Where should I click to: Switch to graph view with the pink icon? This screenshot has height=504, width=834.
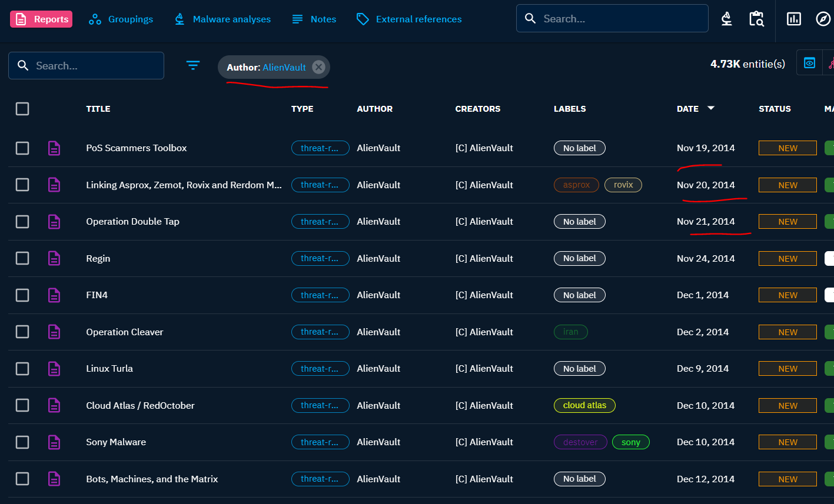pyautogui.click(x=830, y=63)
